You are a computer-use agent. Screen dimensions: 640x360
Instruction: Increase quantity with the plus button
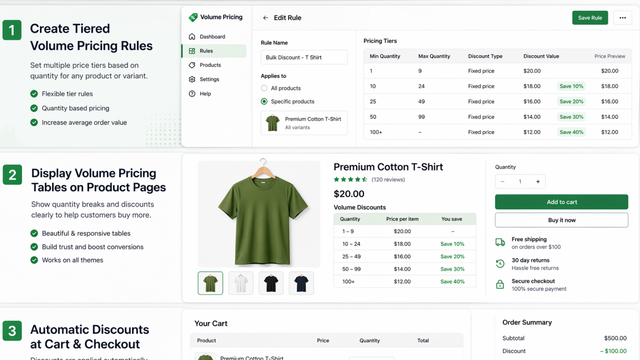[x=538, y=182]
